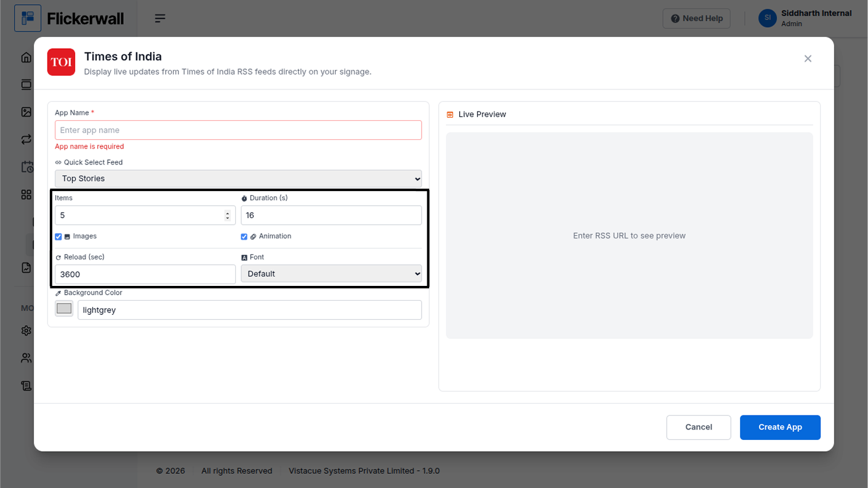Click the "All rights Reserved" footer text
This screenshot has width=868, height=488.
click(237, 471)
